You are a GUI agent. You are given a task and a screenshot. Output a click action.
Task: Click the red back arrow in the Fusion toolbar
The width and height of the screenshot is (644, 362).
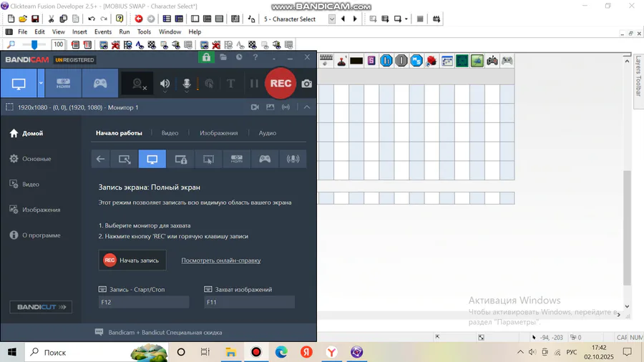point(139,19)
